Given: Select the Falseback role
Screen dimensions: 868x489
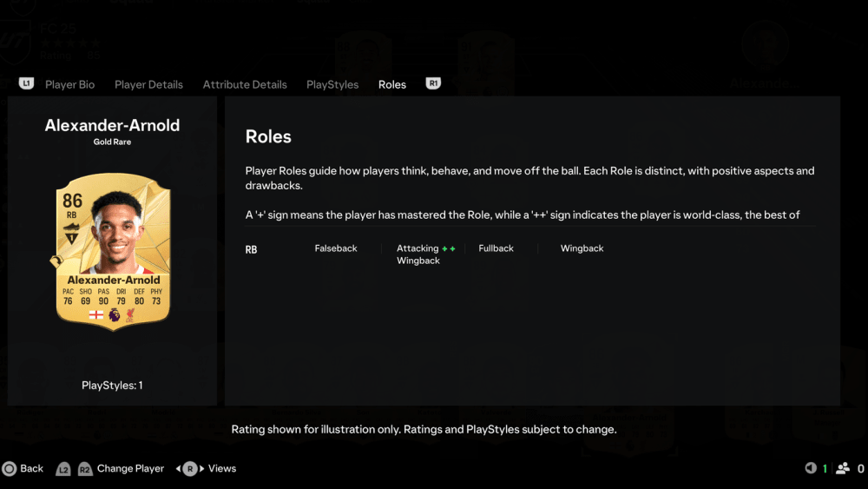Looking at the screenshot, I should pyautogui.click(x=335, y=248).
